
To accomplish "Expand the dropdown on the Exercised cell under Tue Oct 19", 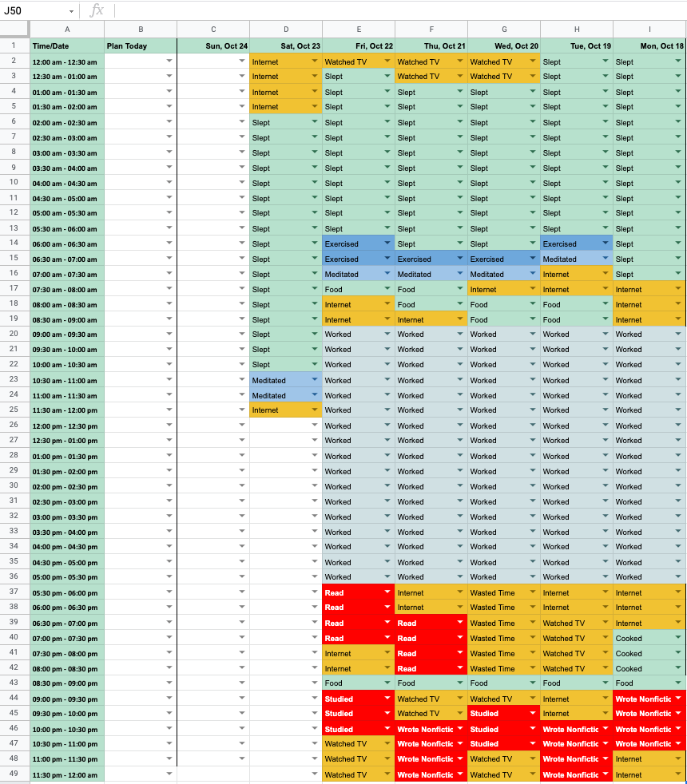I will [603, 243].
